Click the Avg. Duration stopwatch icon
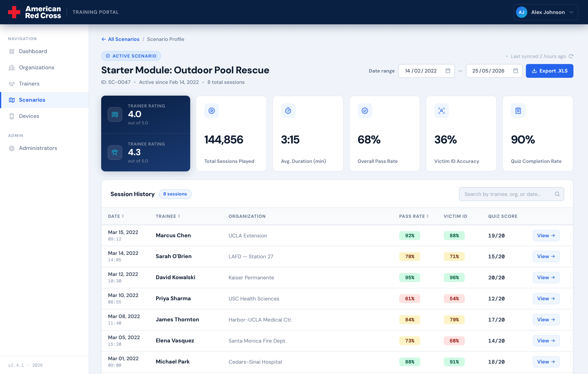 [x=288, y=111]
